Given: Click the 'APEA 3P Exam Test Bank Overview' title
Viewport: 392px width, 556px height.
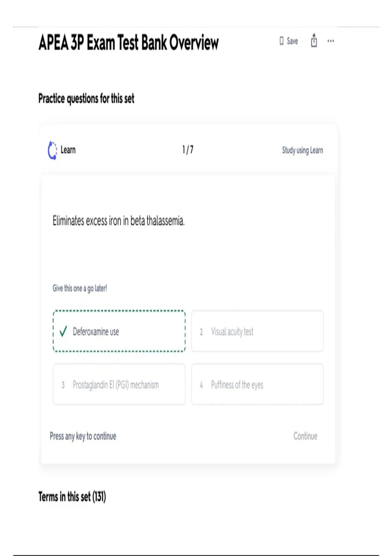Looking at the screenshot, I should pos(129,43).
